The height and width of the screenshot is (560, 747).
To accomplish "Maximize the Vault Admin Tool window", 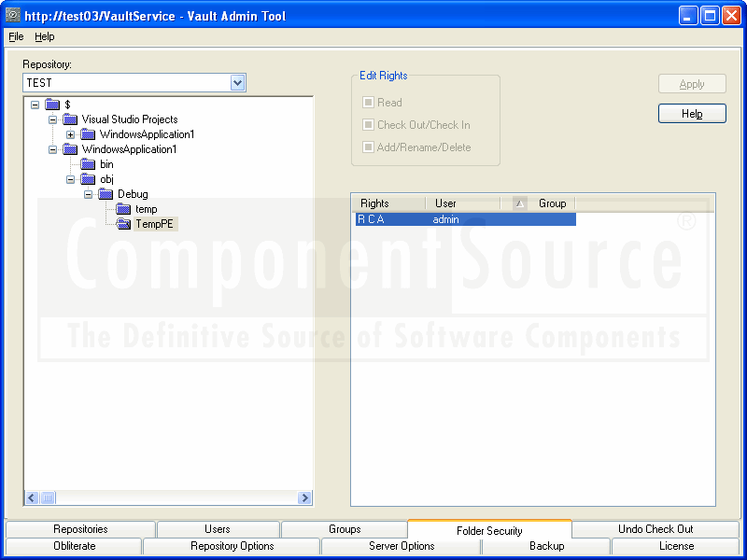I will tap(710, 16).
